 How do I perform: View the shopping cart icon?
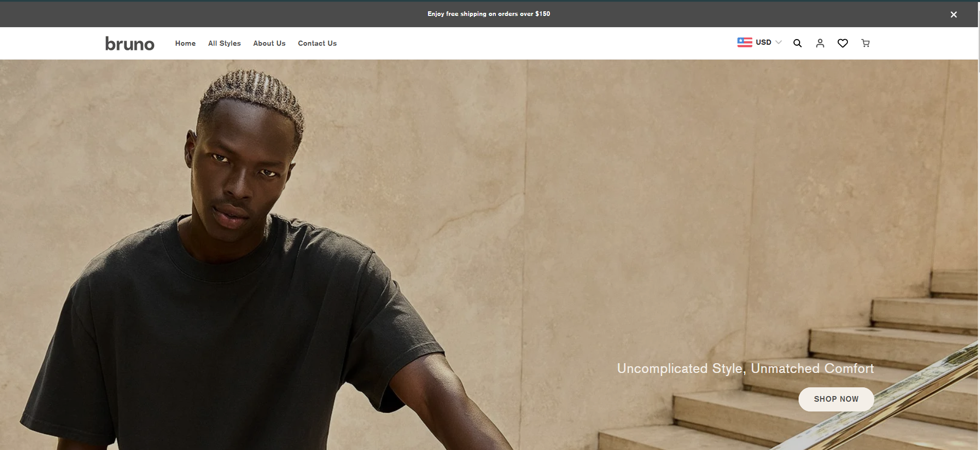coord(865,43)
